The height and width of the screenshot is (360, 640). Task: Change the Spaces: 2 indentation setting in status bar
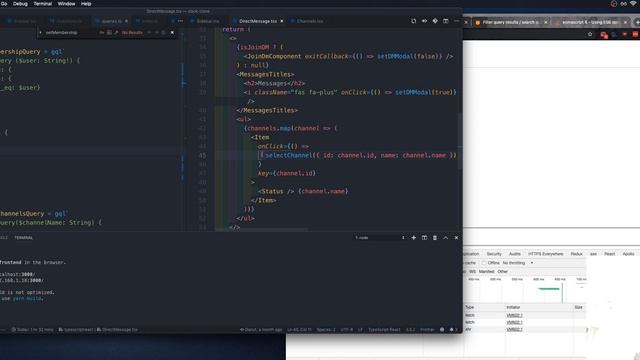326,330
